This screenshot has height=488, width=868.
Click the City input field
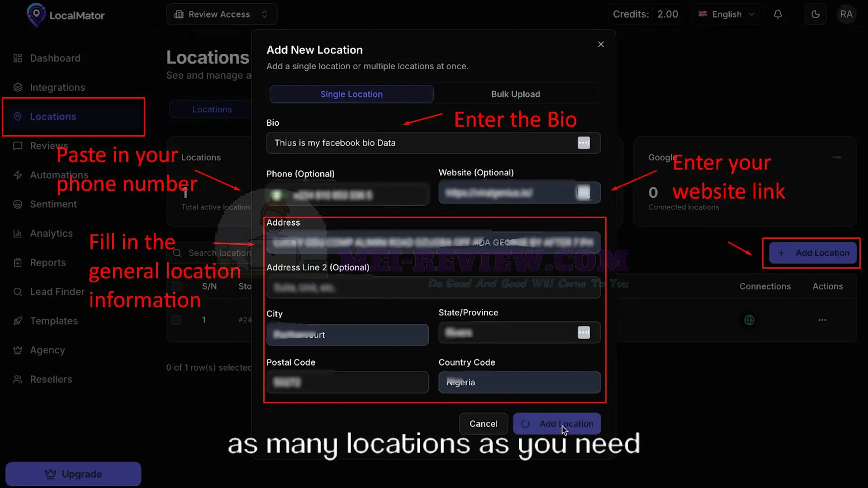[x=347, y=335]
